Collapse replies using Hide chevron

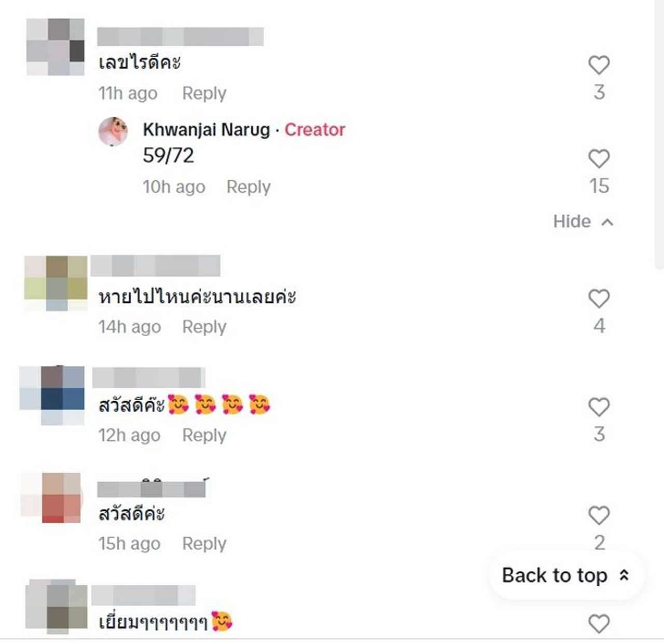coord(584,222)
